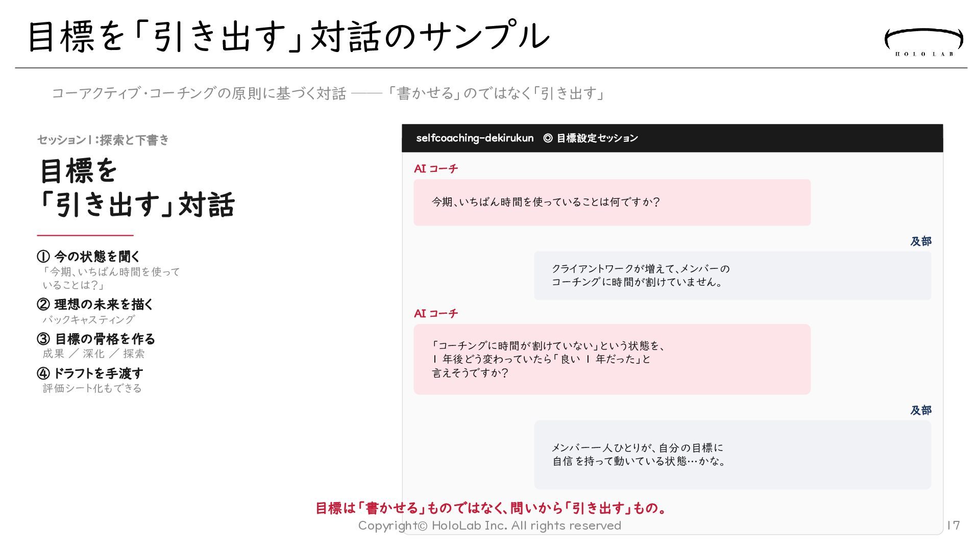Click the first pink AI coach question bubble

(x=611, y=203)
